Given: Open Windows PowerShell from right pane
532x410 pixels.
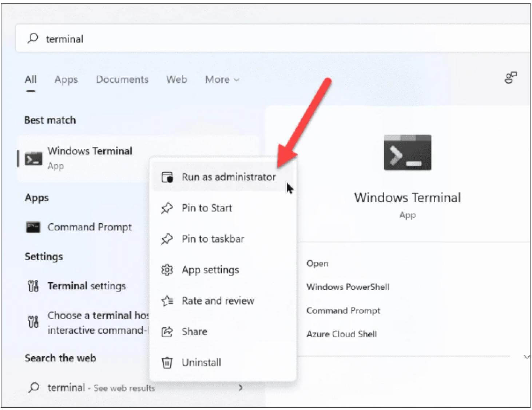Looking at the screenshot, I should (x=348, y=287).
